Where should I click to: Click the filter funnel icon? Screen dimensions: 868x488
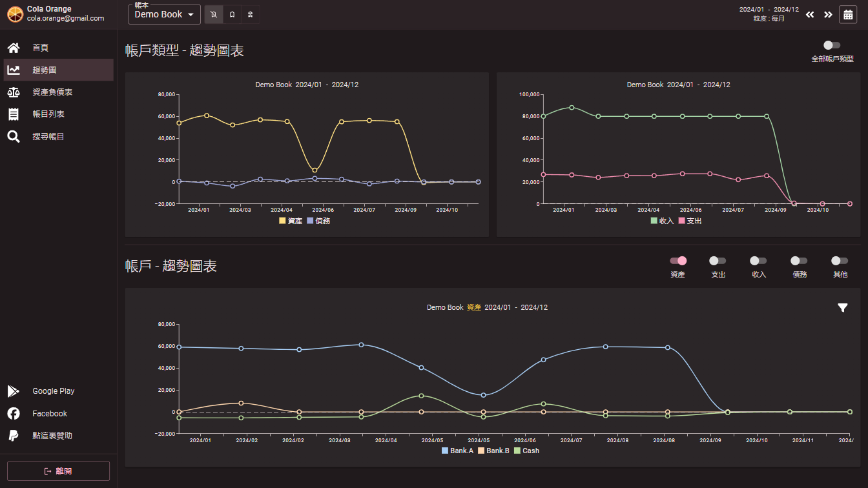[x=842, y=308]
